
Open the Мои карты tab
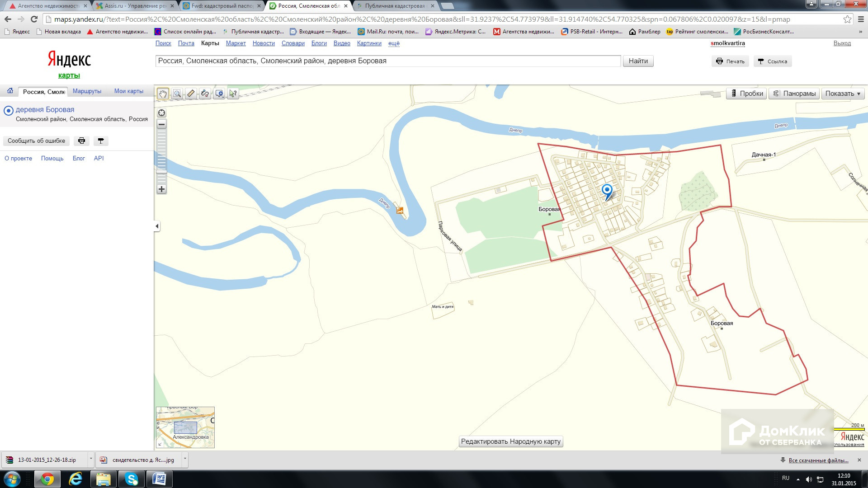(x=128, y=91)
